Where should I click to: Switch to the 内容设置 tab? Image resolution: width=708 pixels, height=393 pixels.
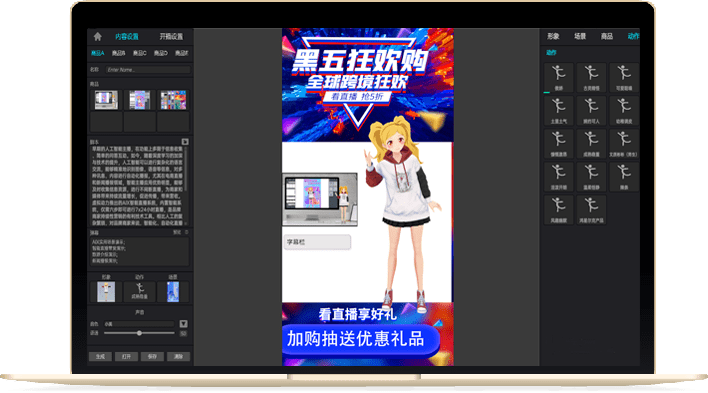pos(127,37)
